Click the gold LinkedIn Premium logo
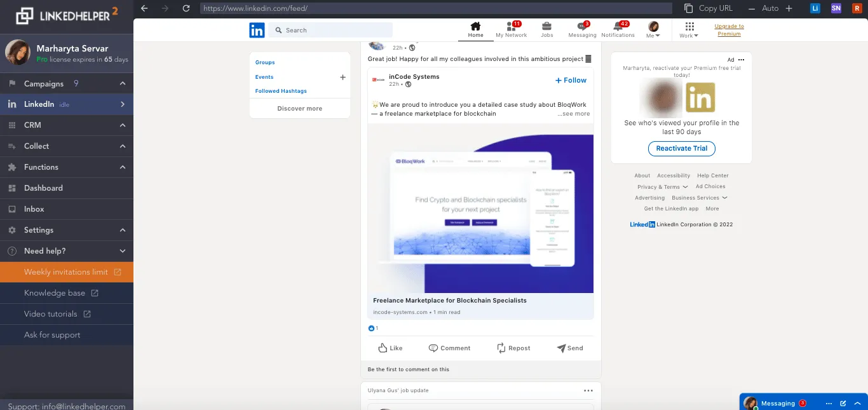 (x=700, y=98)
